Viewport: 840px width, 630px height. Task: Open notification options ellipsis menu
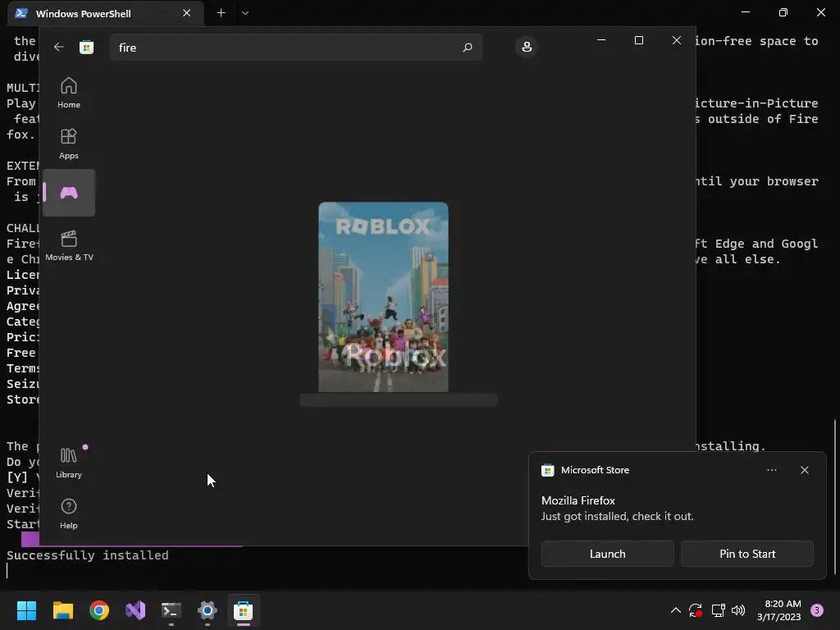pos(771,470)
